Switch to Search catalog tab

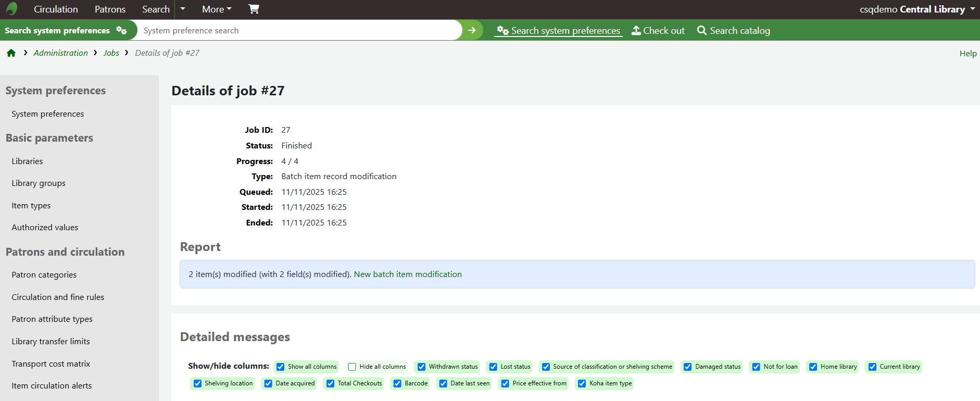(x=734, y=31)
